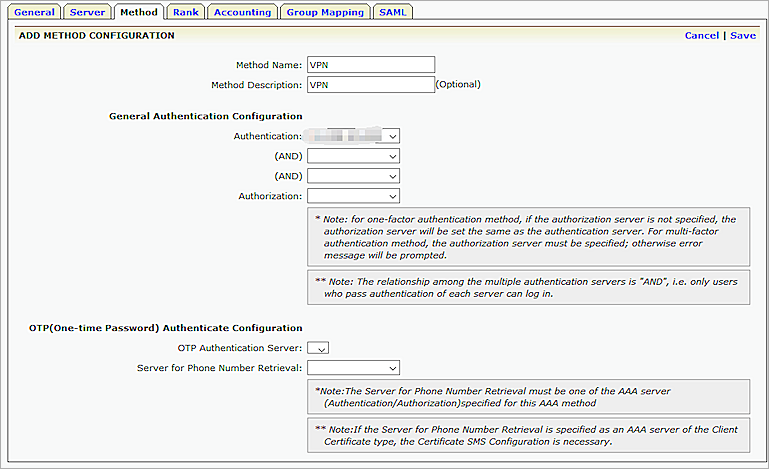Open the second (AND) server dropdown

coord(353,176)
